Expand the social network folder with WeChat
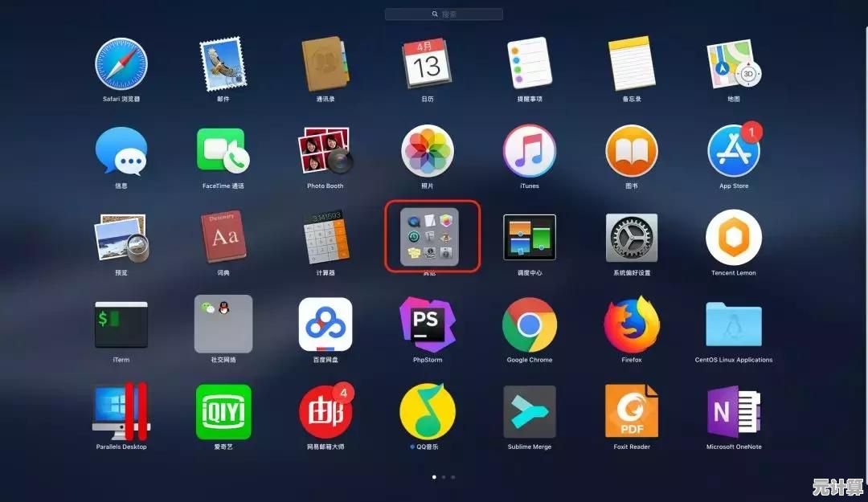Image resolution: width=868 pixels, height=502 pixels. click(x=223, y=324)
